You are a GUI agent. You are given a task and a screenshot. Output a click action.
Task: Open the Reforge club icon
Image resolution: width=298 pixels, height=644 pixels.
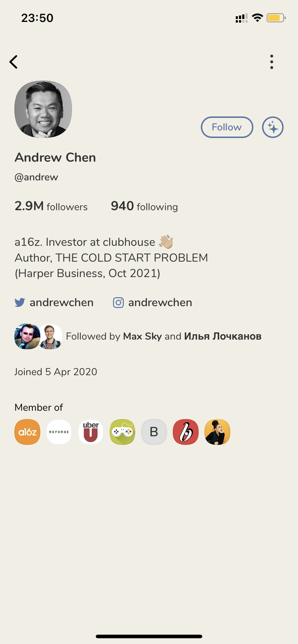tap(59, 432)
